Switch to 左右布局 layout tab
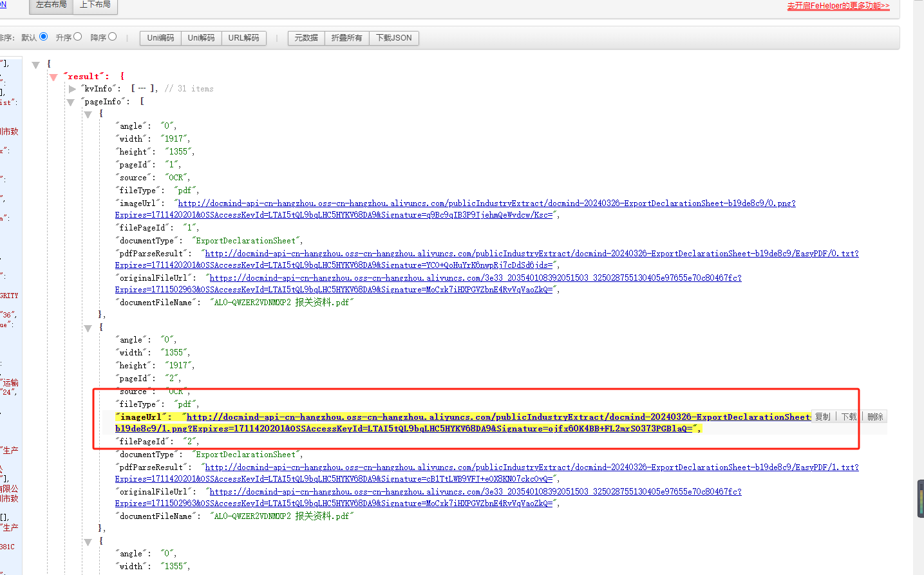The image size is (924, 575). (52, 5)
